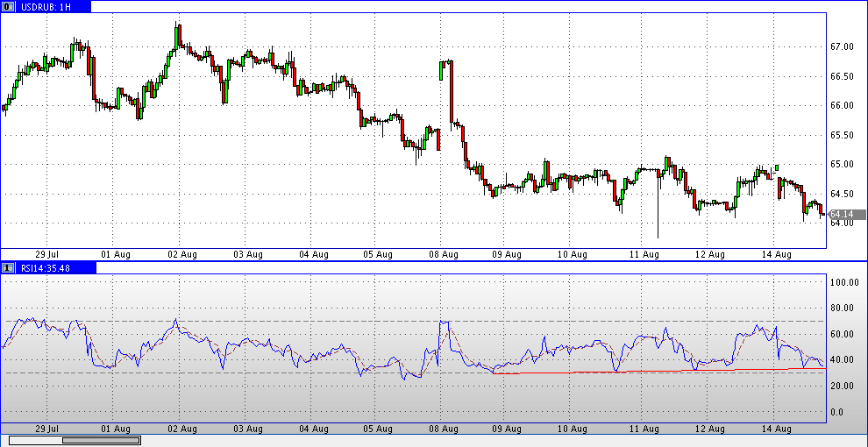Click the empty scrollbar track left of thumb
This screenshot has height=447, width=868.
35,440
